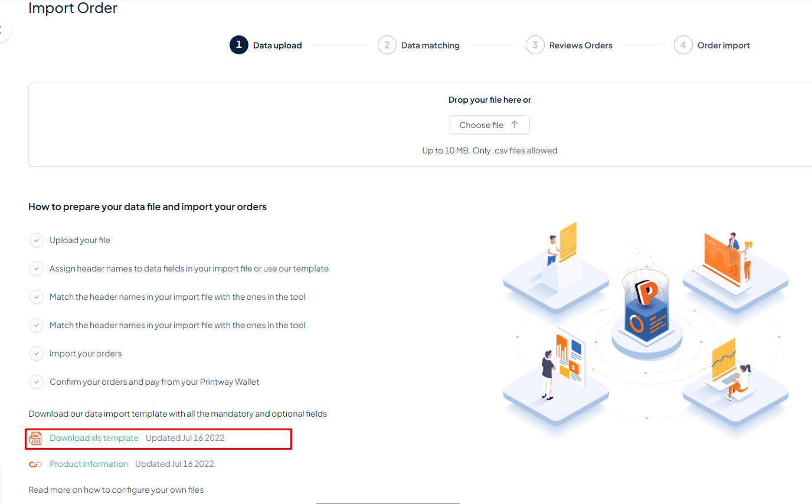Click Read more on how to configure files
The width and height of the screenshot is (812, 504).
coord(116,490)
